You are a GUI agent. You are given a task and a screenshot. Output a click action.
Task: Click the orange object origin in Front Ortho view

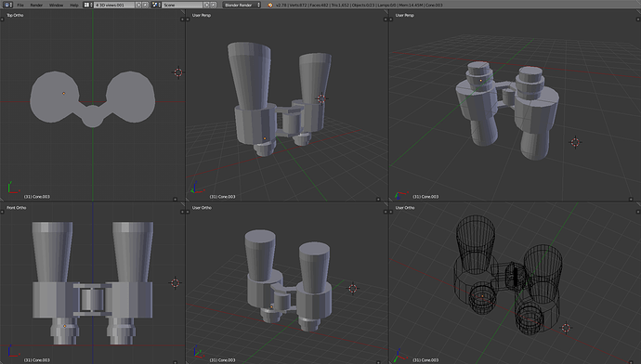pyautogui.click(x=65, y=326)
